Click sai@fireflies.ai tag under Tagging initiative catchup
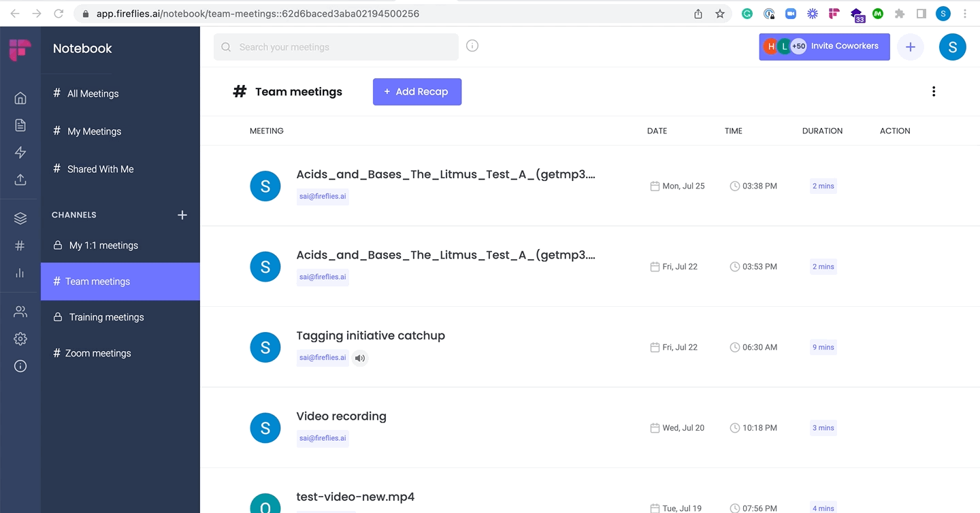Image resolution: width=980 pixels, height=513 pixels. tap(323, 358)
